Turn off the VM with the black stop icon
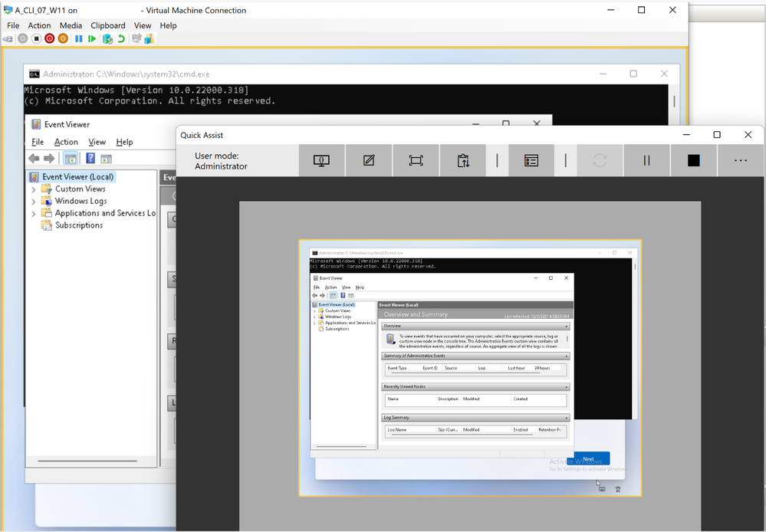This screenshot has width=766, height=532. pos(36,38)
